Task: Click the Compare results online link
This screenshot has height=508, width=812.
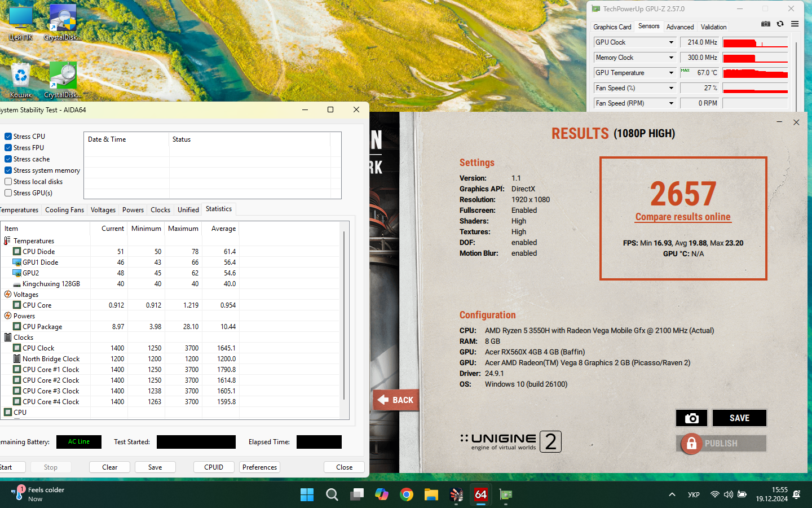Action: pyautogui.click(x=683, y=217)
